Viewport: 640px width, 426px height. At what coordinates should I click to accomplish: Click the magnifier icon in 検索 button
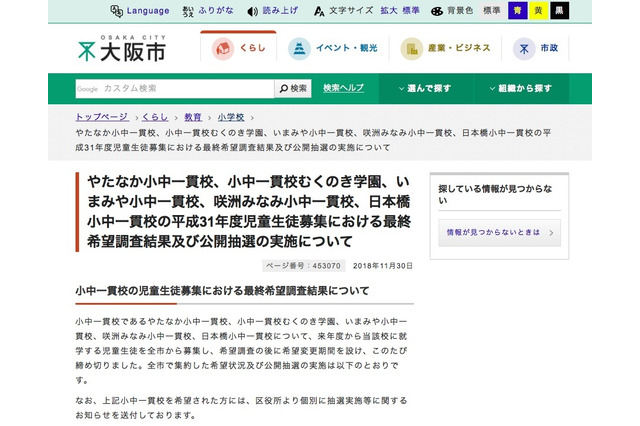(284, 88)
